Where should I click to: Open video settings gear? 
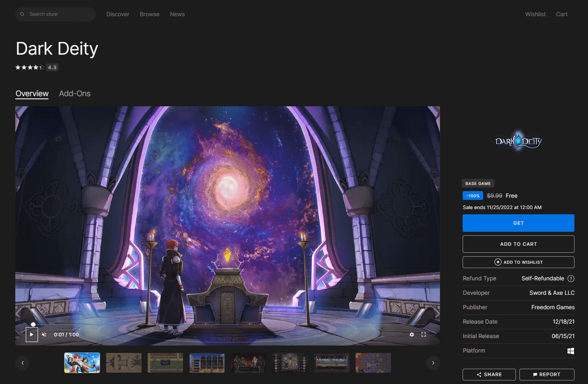[412, 335]
